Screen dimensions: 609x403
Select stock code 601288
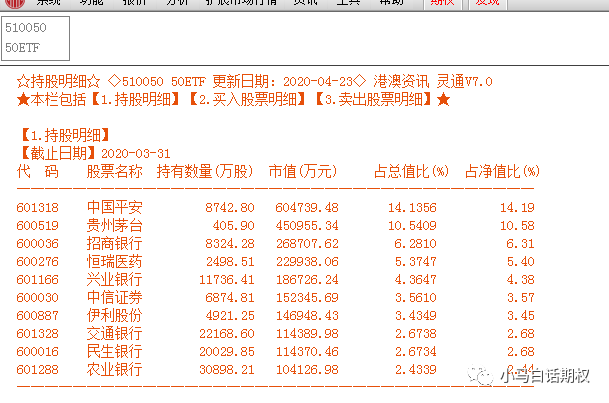[38, 370]
